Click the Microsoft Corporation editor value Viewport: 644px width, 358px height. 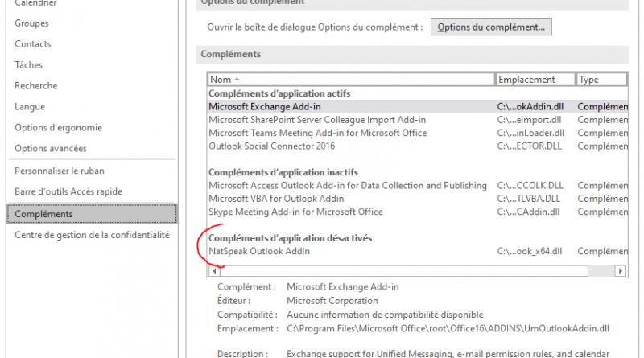(332, 301)
